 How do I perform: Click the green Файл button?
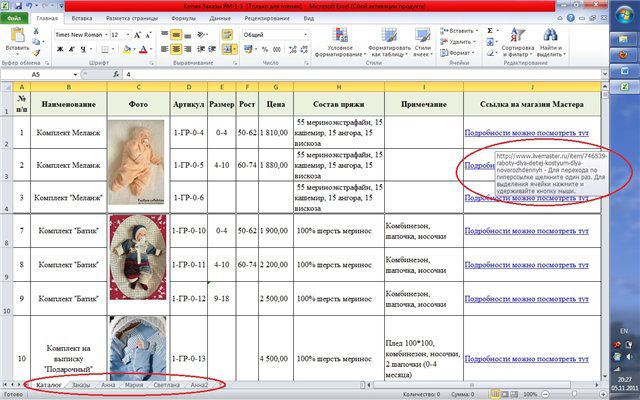(x=15, y=18)
